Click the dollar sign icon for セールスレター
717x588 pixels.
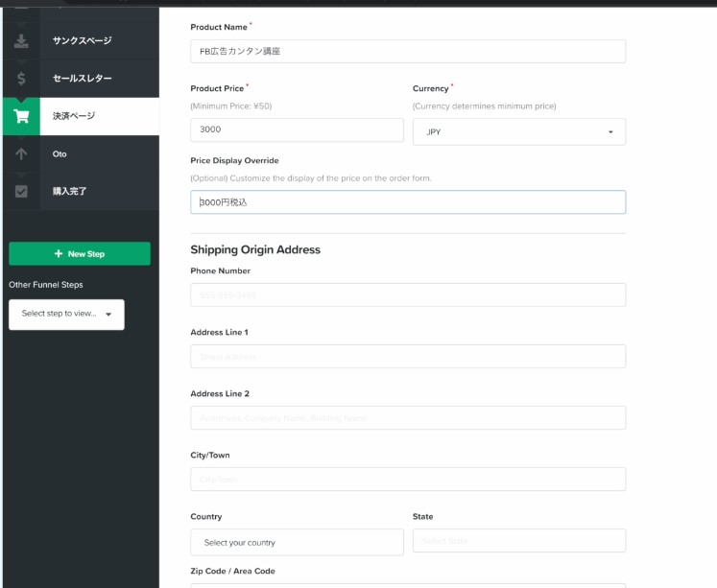tap(21, 79)
